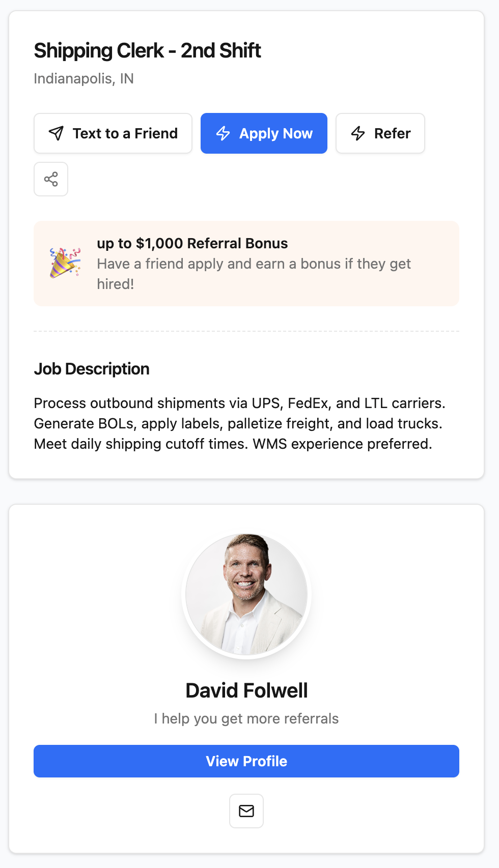The image size is (499, 868).
Task: Click the Refer button
Action: [380, 133]
